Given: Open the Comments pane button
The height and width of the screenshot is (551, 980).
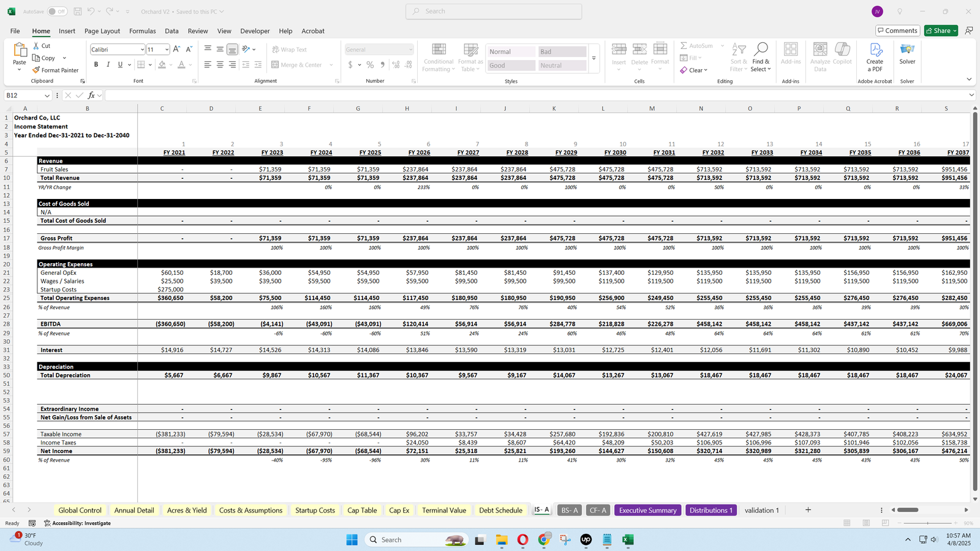Looking at the screenshot, I should click(897, 31).
